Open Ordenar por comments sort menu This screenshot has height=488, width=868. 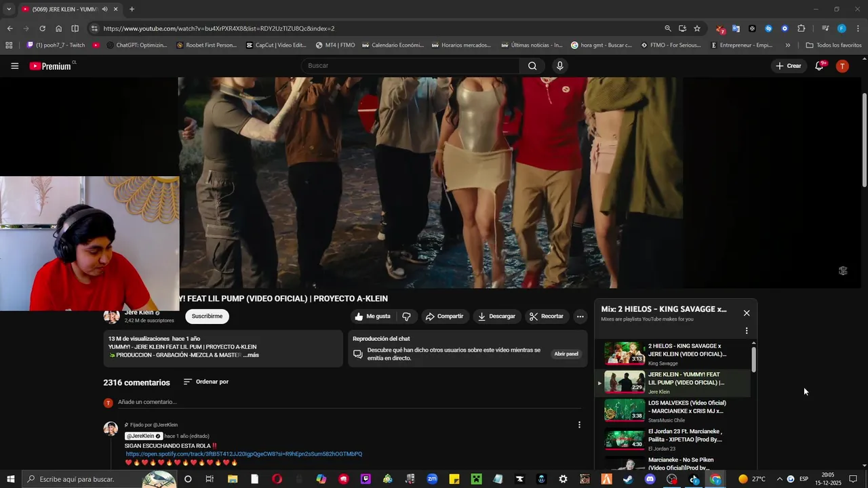click(206, 382)
